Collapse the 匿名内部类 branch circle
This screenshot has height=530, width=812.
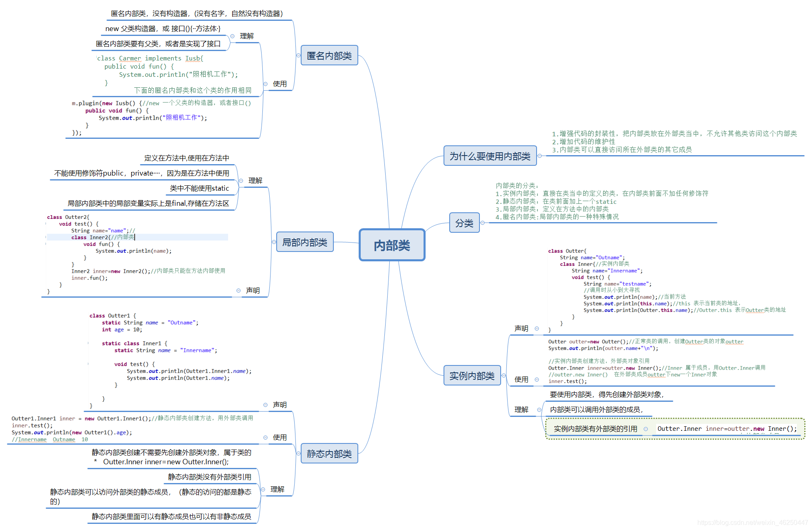coord(298,56)
